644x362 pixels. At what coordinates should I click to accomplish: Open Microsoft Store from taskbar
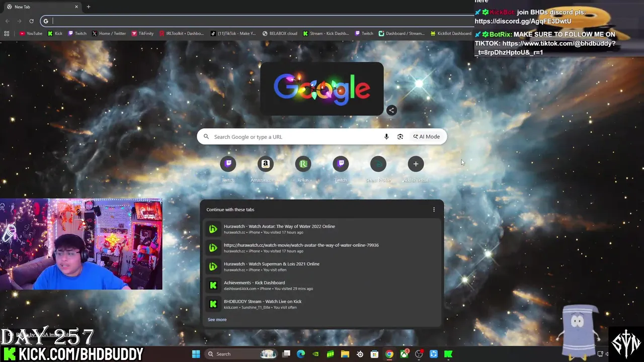374,354
